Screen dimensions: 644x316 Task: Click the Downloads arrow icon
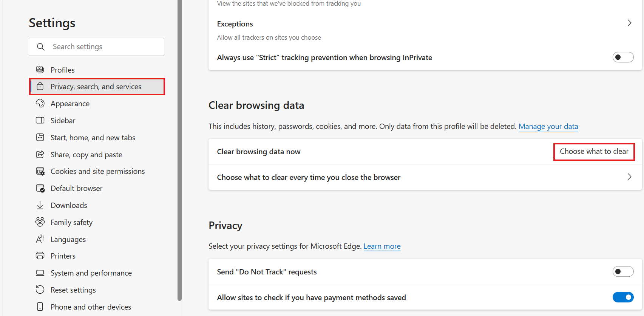(x=40, y=205)
